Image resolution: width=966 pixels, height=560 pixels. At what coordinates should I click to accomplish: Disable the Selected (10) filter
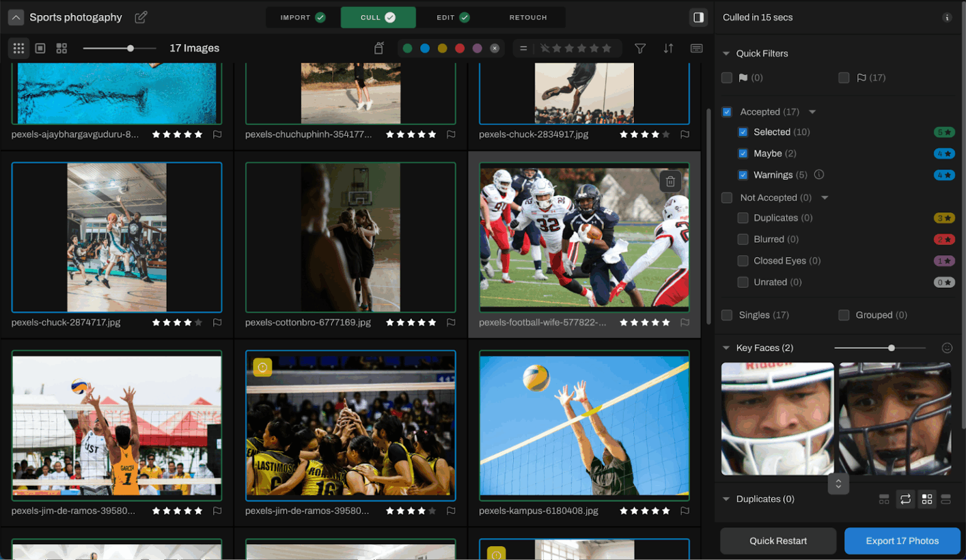click(743, 132)
